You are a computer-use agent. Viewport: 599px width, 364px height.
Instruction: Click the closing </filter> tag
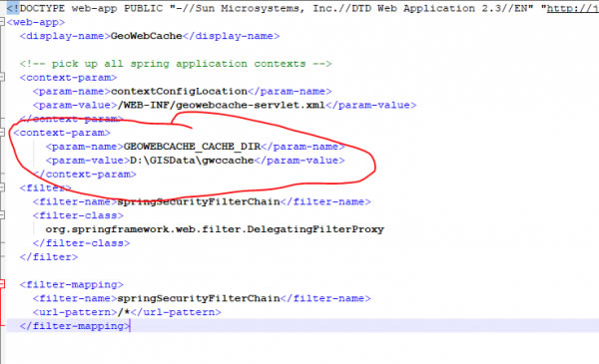point(49,256)
